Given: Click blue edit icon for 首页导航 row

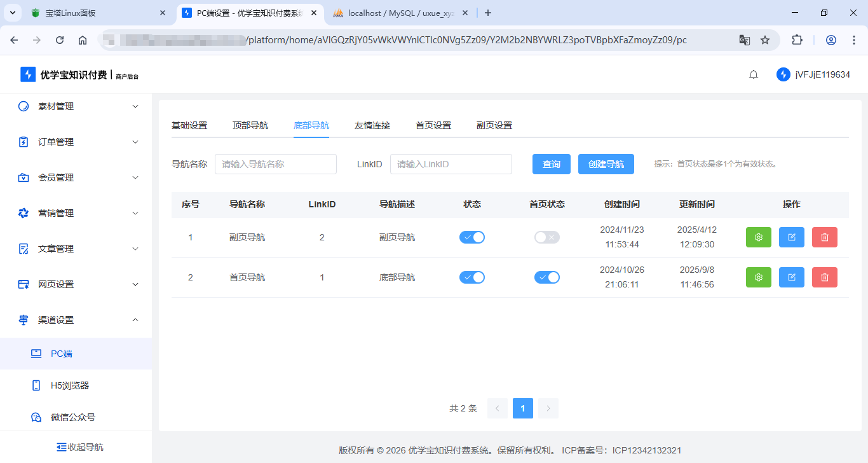Looking at the screenshot, I should 791,277.
